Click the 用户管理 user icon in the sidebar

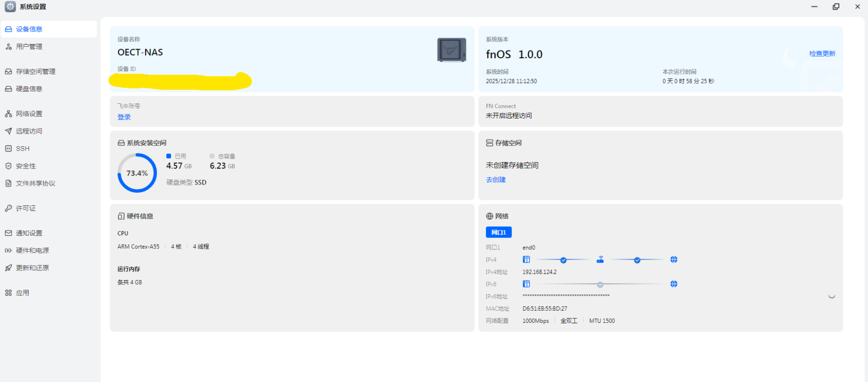click(8, 47)
